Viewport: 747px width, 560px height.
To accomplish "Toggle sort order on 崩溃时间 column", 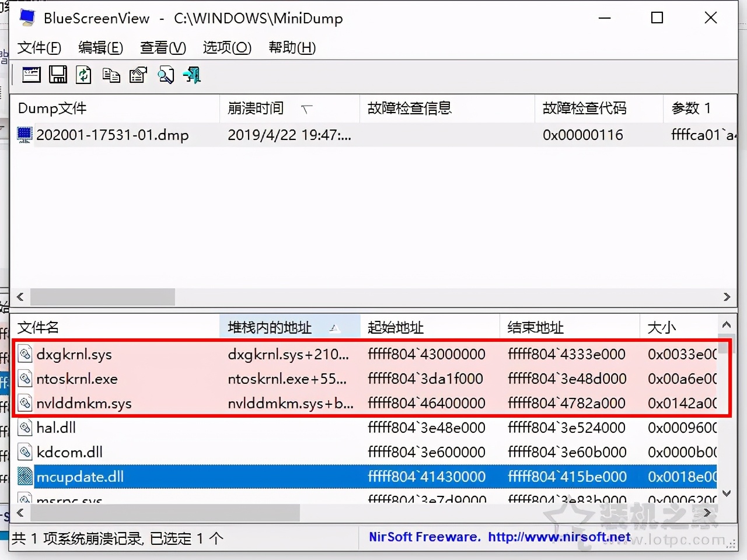I will tap(256, 108).
